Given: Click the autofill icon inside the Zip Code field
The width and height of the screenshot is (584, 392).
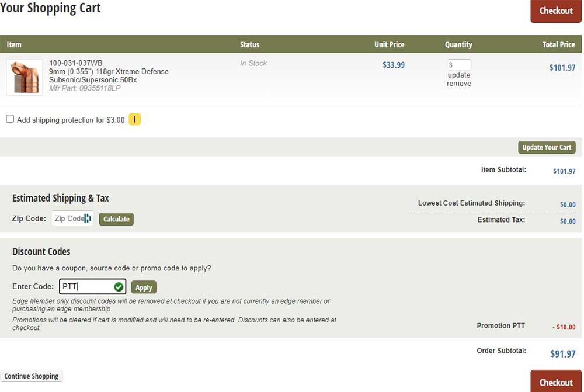Looking at the screenshot, I should [x=88, y=218].
